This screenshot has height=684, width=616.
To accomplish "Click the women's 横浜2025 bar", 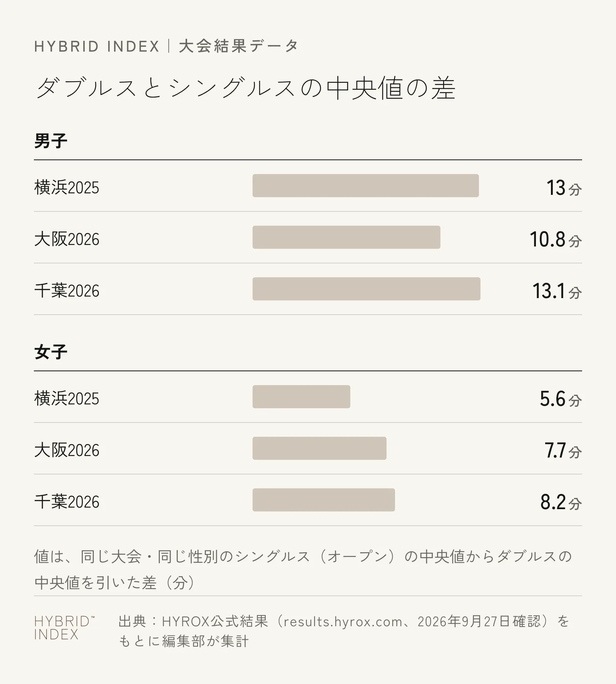I will pos(301,397).
